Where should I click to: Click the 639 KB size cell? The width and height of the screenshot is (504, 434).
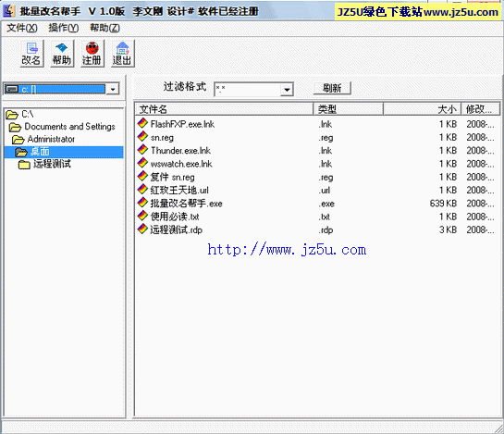point(443,204)
